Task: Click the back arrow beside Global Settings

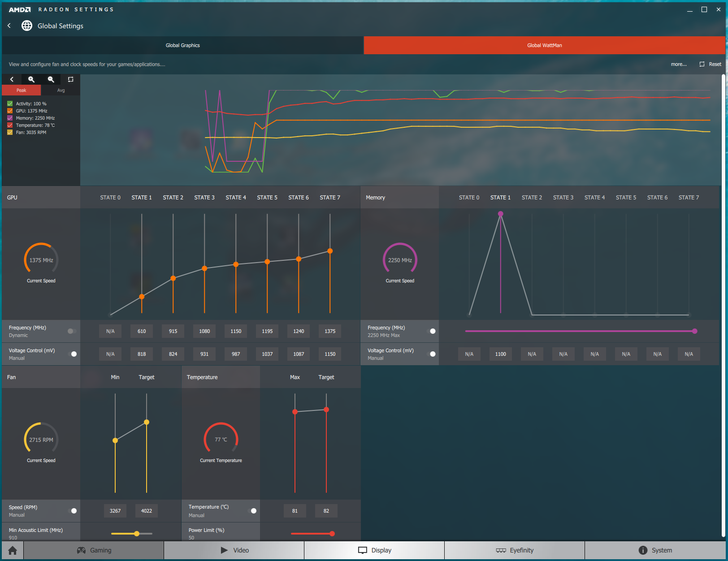Action: 9,26
